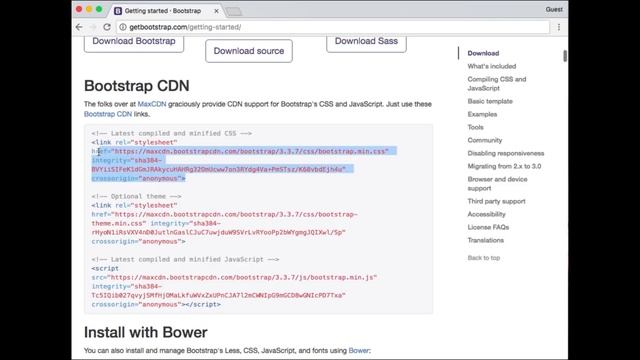Click the opening script tag line
This screenshot has height=360, width=640.
coord(105,269)
